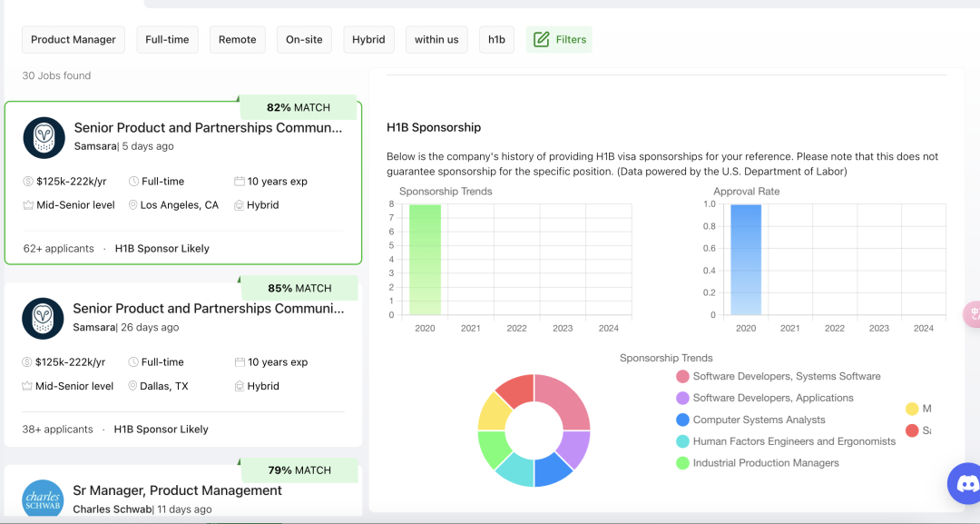The height and width of the screenshot is (524, 980).
Task: Open the Discord chat icon
Action: pyautogui.click(x=967, y=483)
